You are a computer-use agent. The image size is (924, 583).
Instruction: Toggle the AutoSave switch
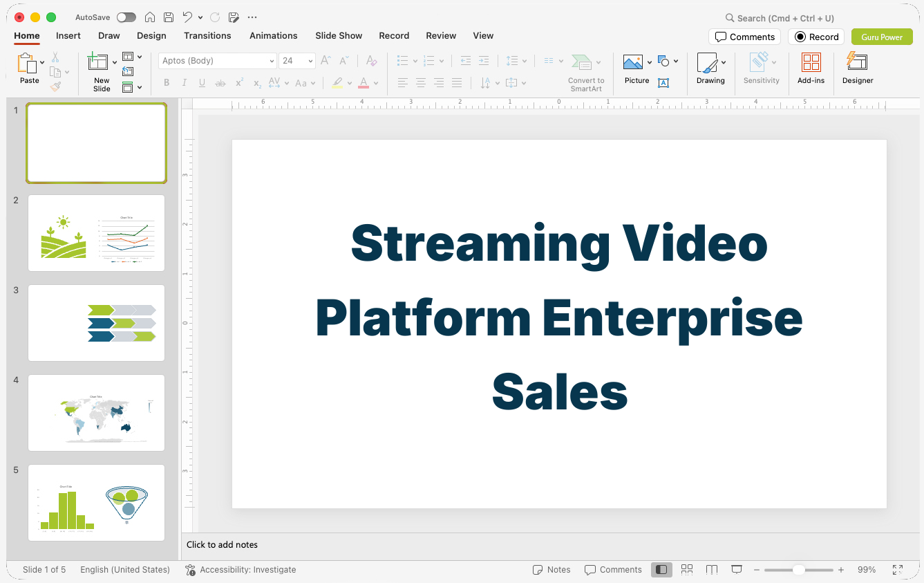tap(126, 17)
